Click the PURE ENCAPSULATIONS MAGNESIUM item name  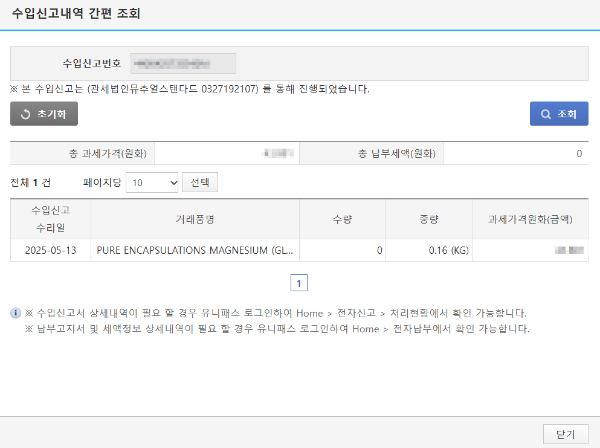(195, 250)
